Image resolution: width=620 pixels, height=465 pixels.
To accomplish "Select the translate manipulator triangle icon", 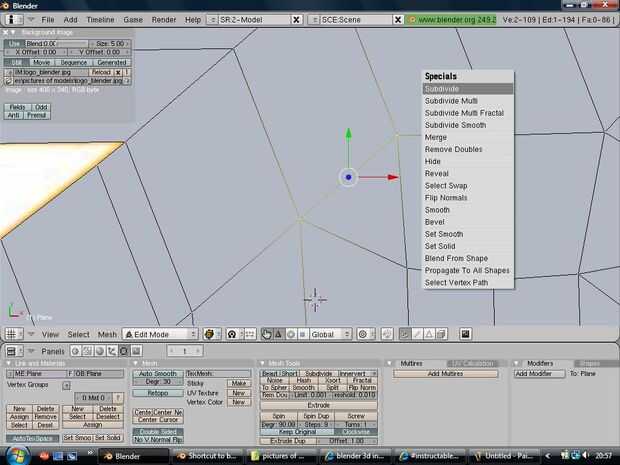I will click(x=278, y=334).
